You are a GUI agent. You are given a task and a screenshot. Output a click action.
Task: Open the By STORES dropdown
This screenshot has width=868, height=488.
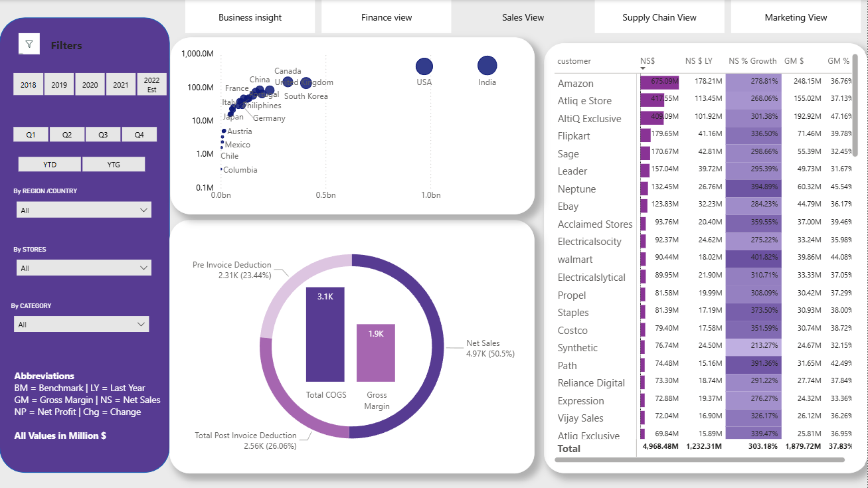pyautogui.click(x=84, y=268)
